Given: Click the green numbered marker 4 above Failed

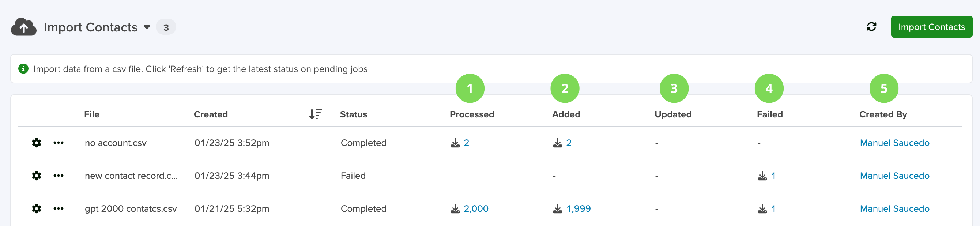Looking at the screenshot, I should tap(769, 88).
